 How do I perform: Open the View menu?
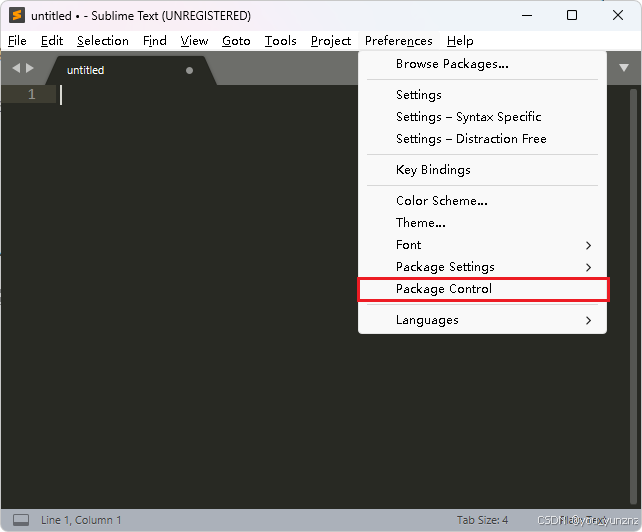click(194, 41)
